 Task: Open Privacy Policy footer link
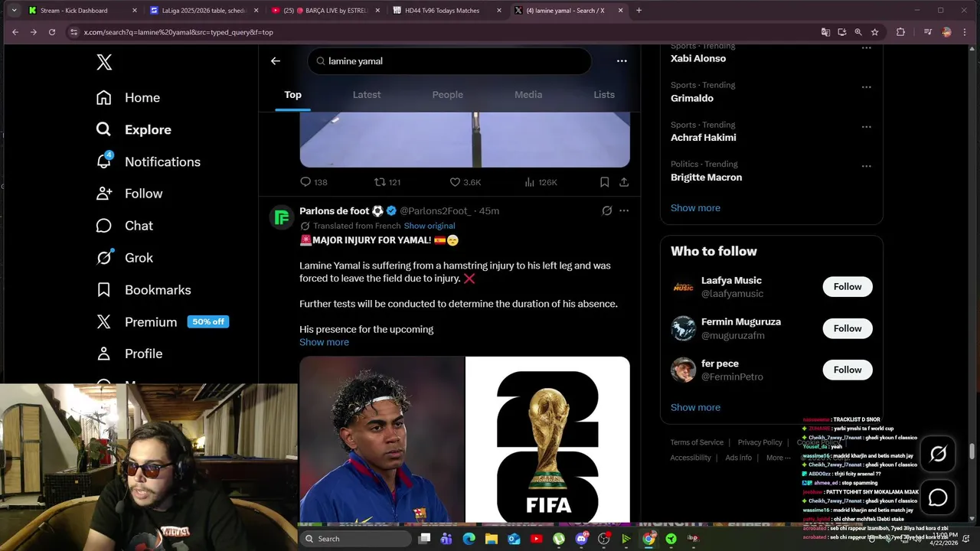pos(760,442)
